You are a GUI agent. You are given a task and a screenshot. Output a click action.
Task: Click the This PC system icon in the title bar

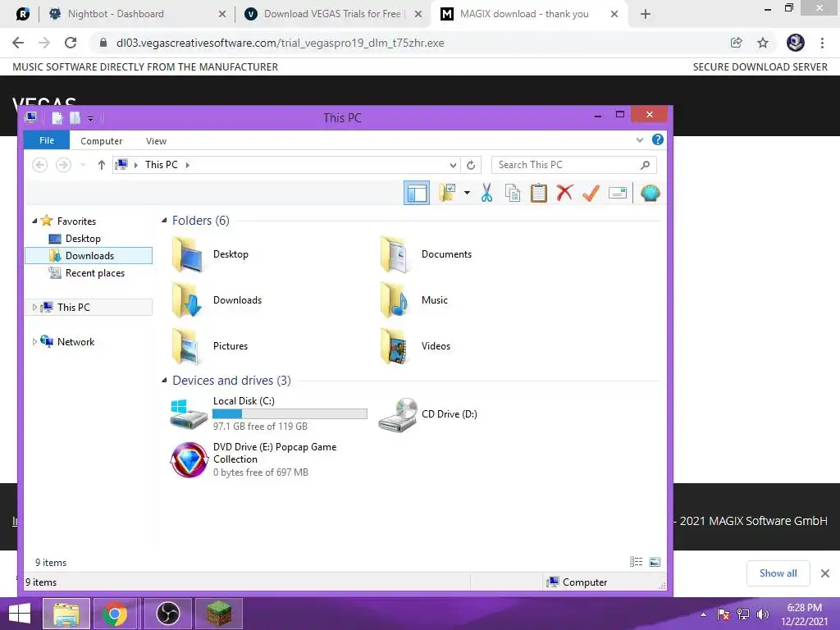click(30, 117)
